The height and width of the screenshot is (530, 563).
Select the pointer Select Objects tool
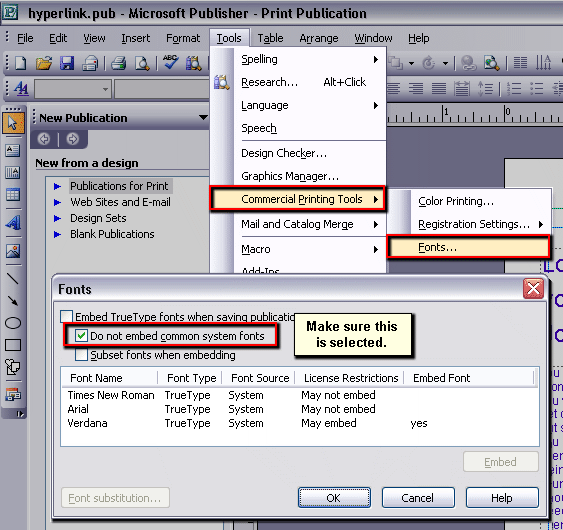13,123
